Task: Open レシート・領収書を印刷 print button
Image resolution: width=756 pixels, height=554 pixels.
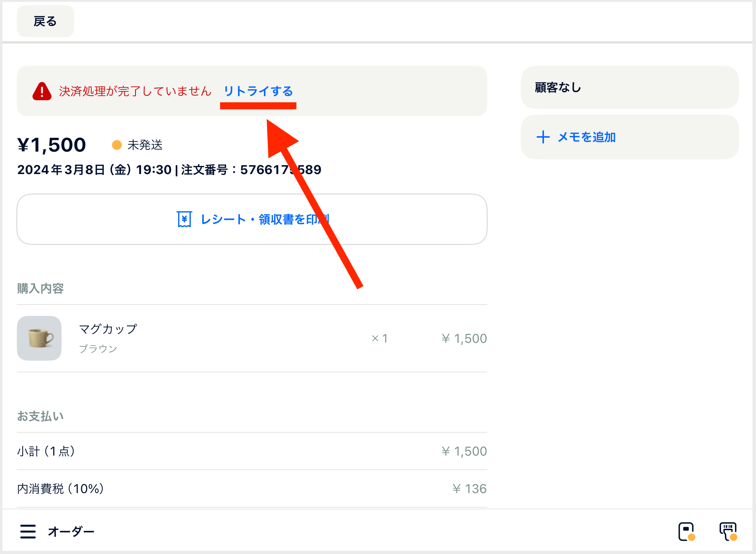Action: pos(252,219)
